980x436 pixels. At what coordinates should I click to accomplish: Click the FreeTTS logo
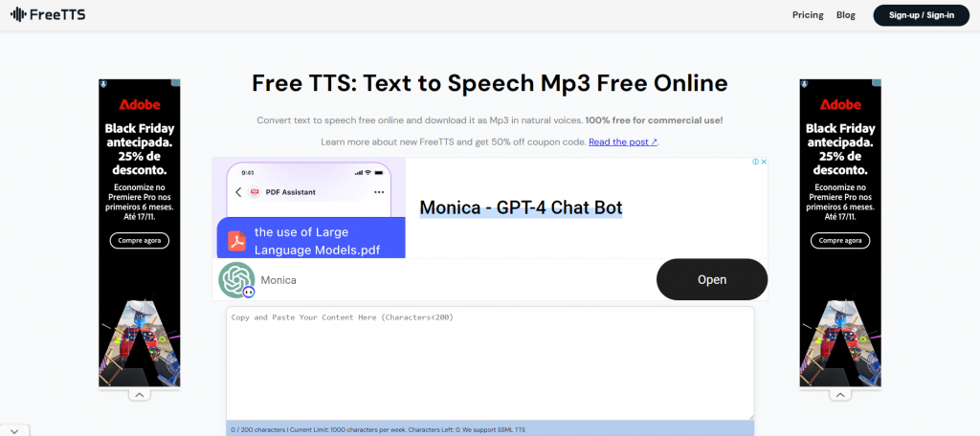coord(48,14)
